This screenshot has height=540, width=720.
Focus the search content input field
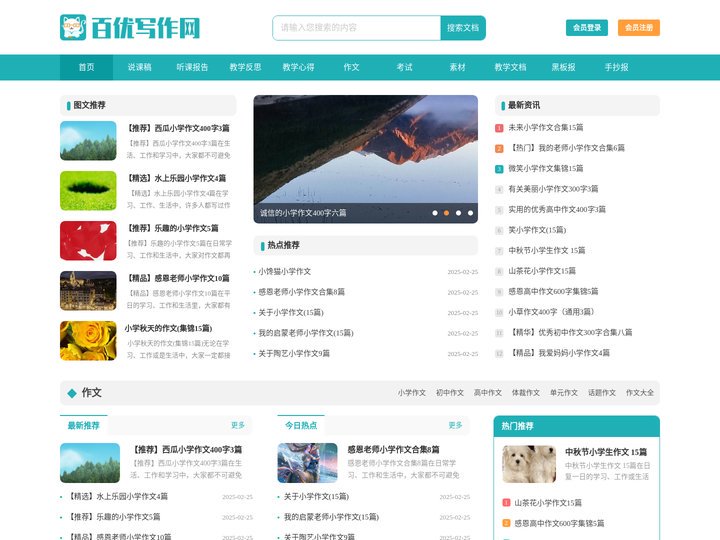[357, 28]
